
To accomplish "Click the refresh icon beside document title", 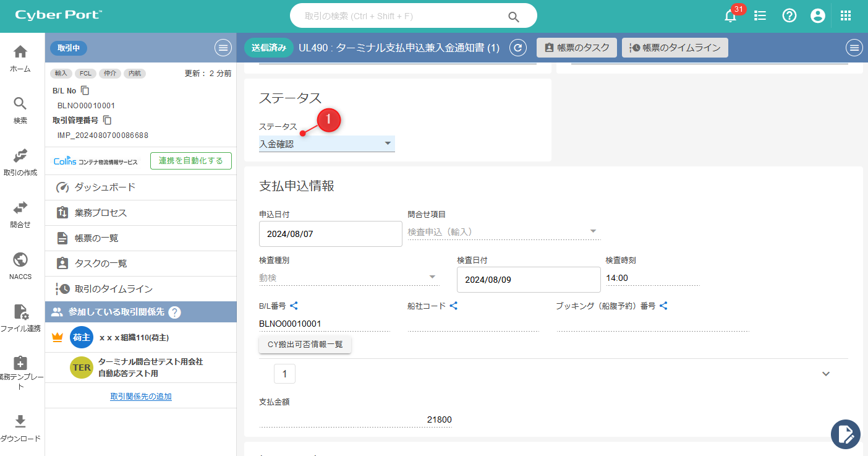I will tap(518, 48).
